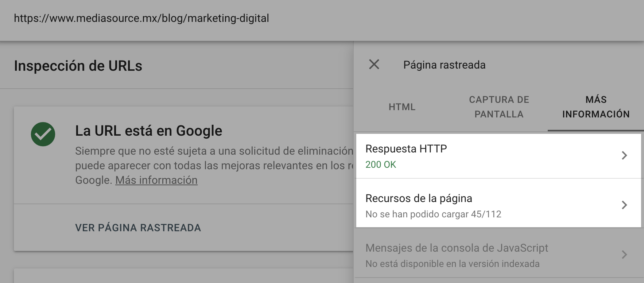Screen dimensions: 644x283
Task: Click the Página rastreada panel title
Action: (x=444, y=65)
